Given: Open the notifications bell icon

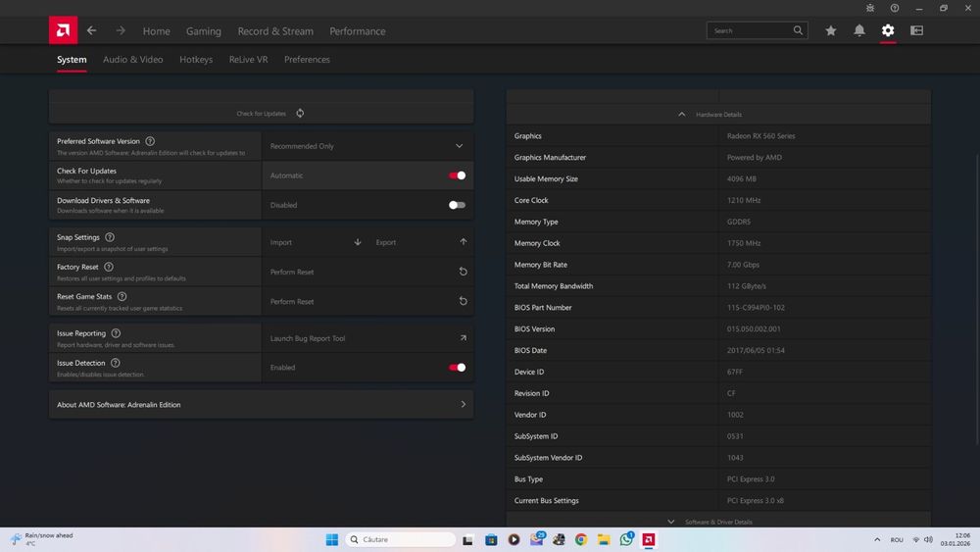Looking at the screenshot, I should [x=859, y=30].
